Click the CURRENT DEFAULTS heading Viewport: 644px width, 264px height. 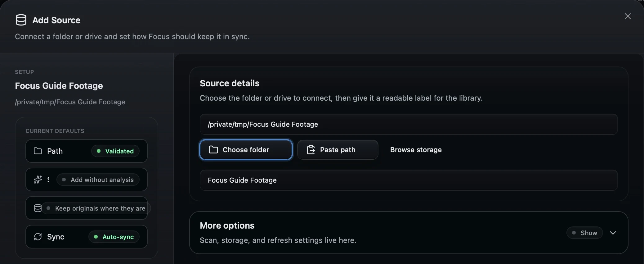[55, 131]
